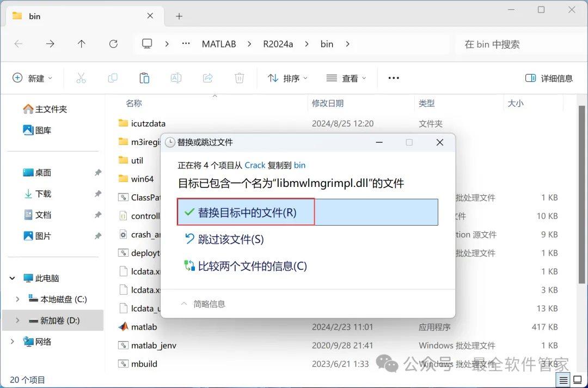The image size is (588, 388).
Task: Click the Rename icon in toolbar
Action: point(176,78)
